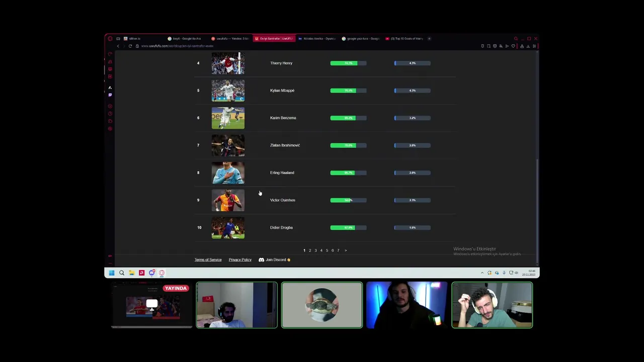Viewport: 644px width, 362px height.
Task: Click the red AMD app icon in taskbar
Action: (x=142, y=273)
